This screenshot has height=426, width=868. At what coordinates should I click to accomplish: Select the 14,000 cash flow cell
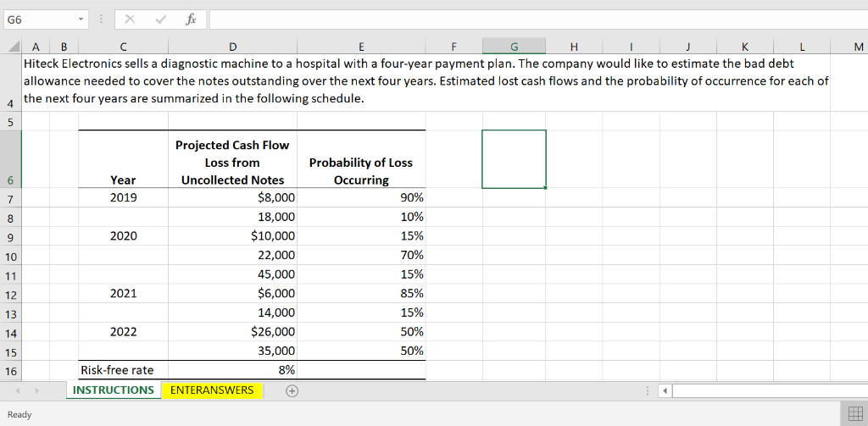[x=232, y=313]
